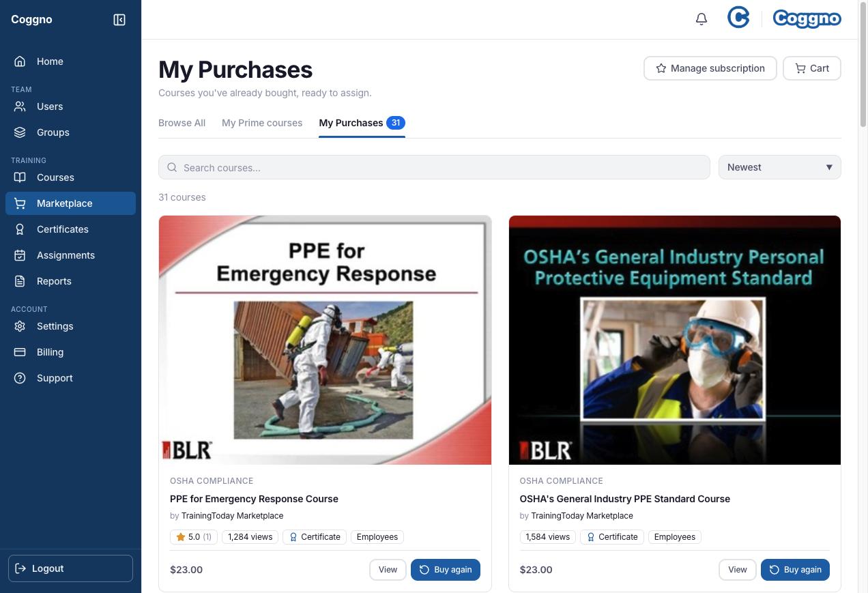Click the Marketplace cart icon in sidebar
Screen dimensions: 868x593
tap(20, 203)
